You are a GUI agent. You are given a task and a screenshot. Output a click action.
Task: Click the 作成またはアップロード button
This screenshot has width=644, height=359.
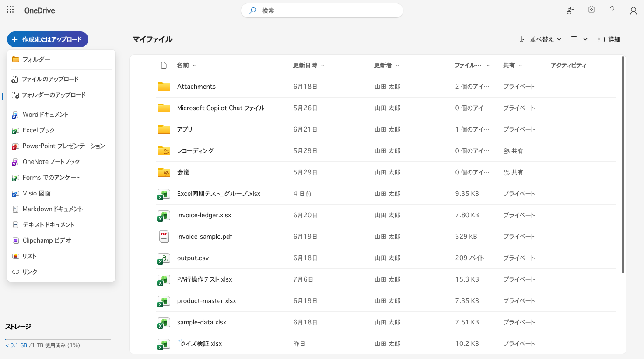click(48, 39)
